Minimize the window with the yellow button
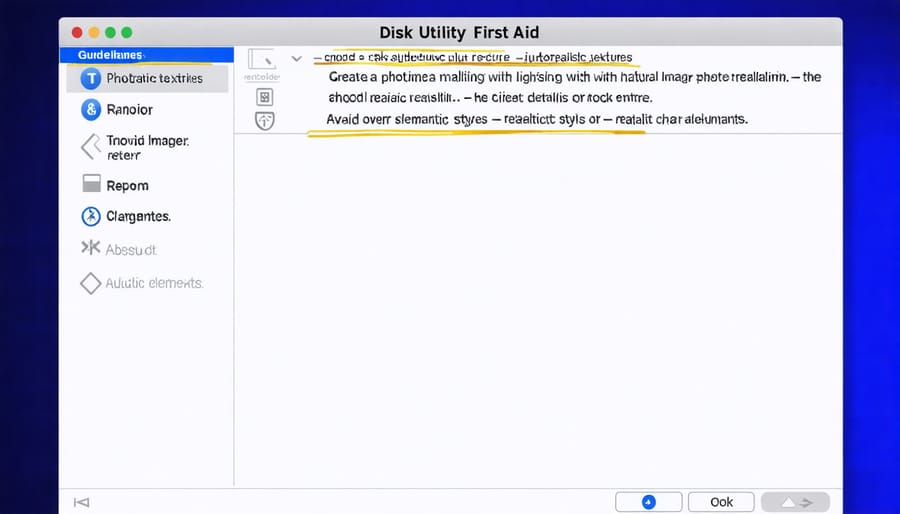The height and width of the screenshot is (514, 900). pos(94,33)
